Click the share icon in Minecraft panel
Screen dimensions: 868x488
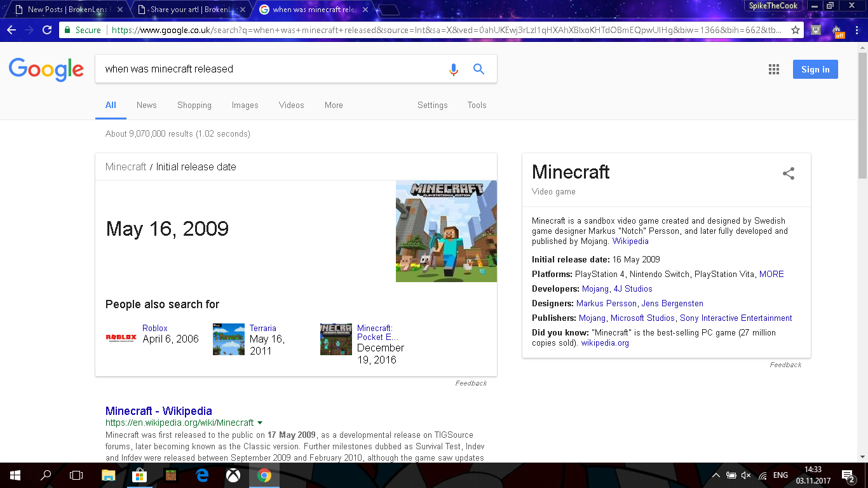tap(789, 173)
